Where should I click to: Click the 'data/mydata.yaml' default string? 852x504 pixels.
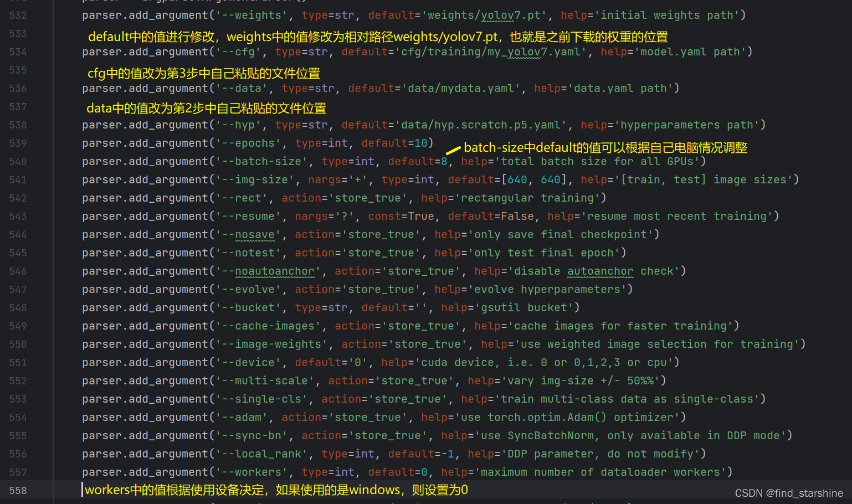[x=462, y=88]
